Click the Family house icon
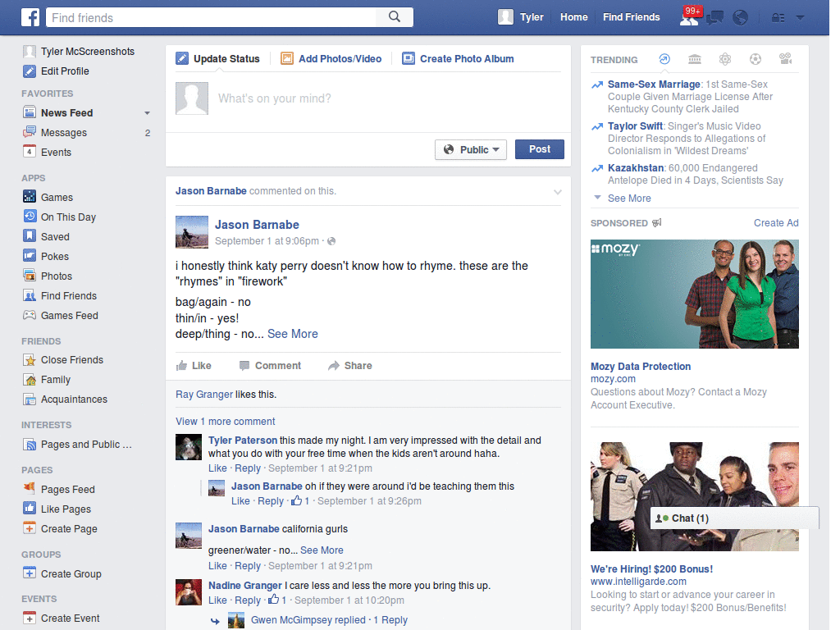The height and width of the screenshot is (630, 840). (x=30, y=379)
